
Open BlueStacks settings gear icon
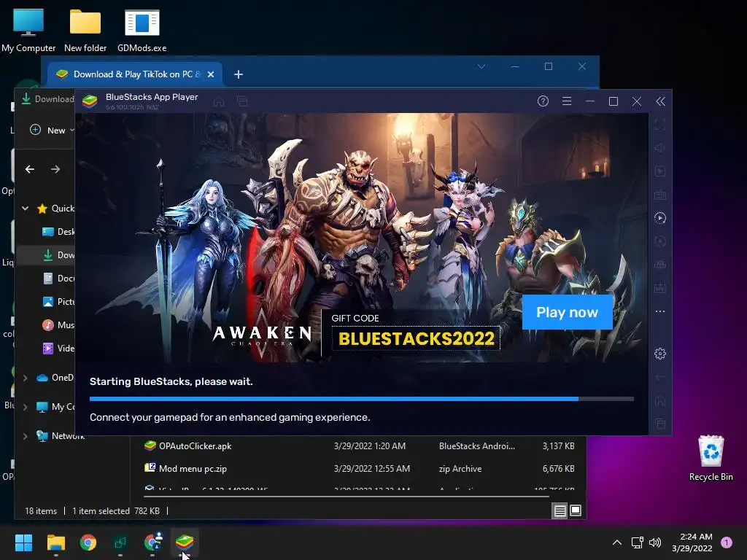point(659,354)
